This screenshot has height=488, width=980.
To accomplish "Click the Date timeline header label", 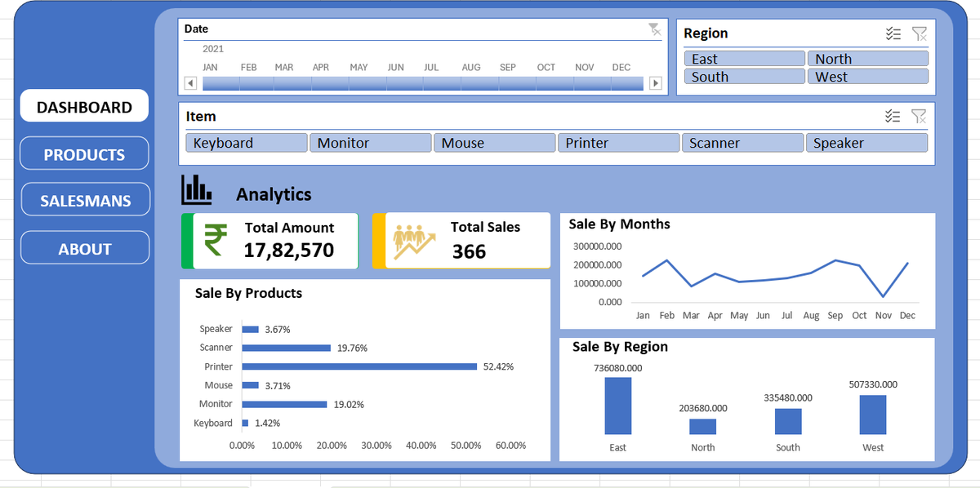I will click(x=196, y=29).
